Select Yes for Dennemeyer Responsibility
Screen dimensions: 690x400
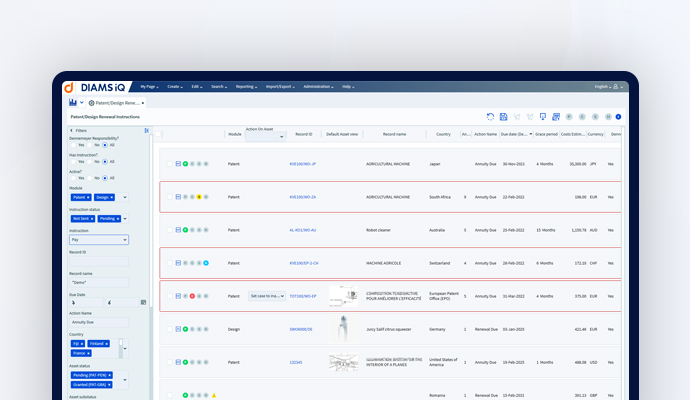coord(73,145)
